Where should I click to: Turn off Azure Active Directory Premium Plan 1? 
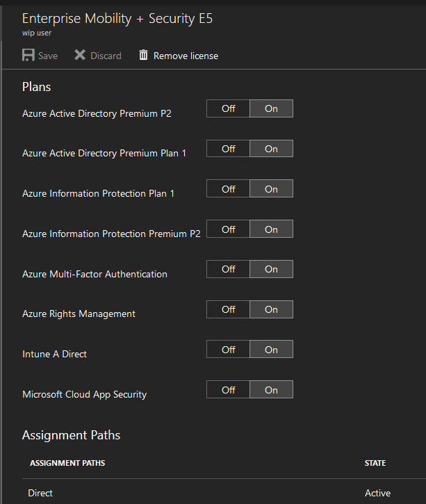click(x=228, y=149)
